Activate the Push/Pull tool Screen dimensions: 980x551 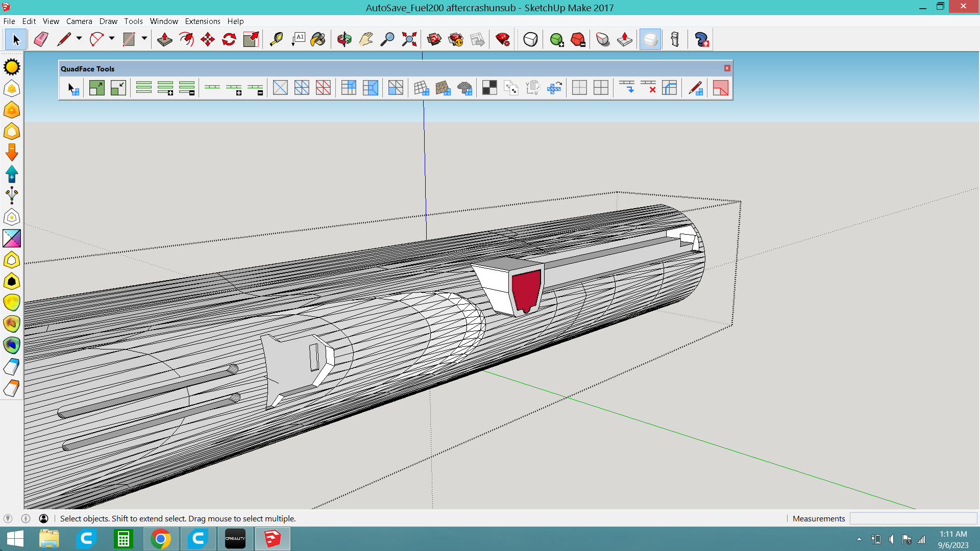coord(164,39)
